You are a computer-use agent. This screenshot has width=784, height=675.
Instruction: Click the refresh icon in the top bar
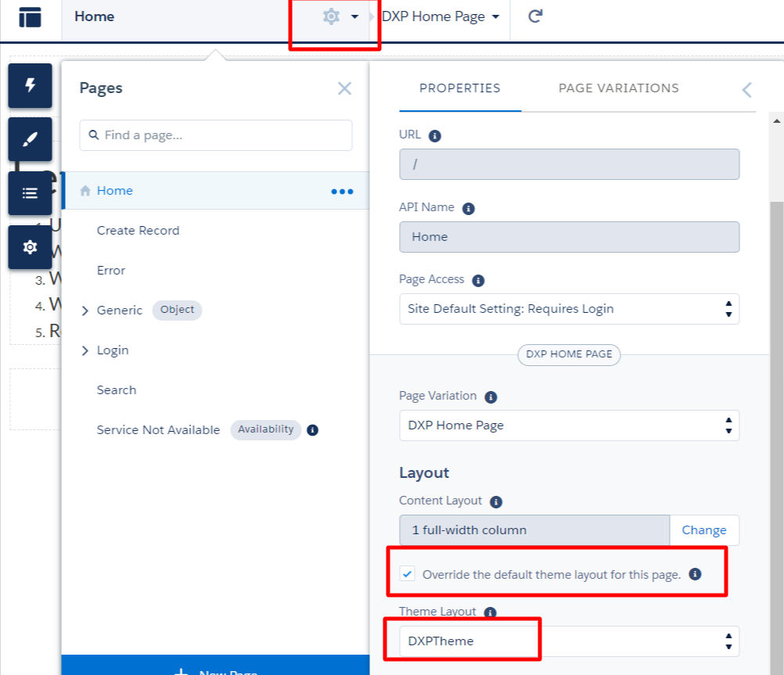[535, 16]
